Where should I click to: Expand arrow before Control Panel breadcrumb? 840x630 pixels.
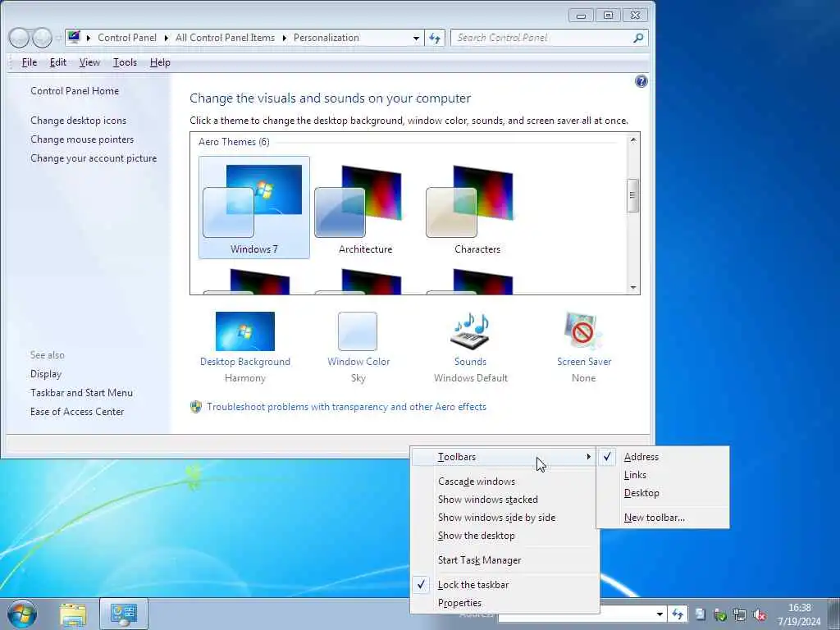tap(89, 38)
